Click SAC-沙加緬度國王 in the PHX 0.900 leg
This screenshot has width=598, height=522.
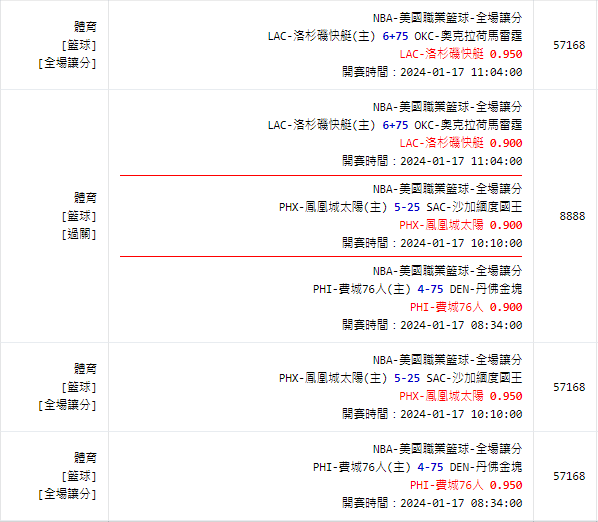474,207
